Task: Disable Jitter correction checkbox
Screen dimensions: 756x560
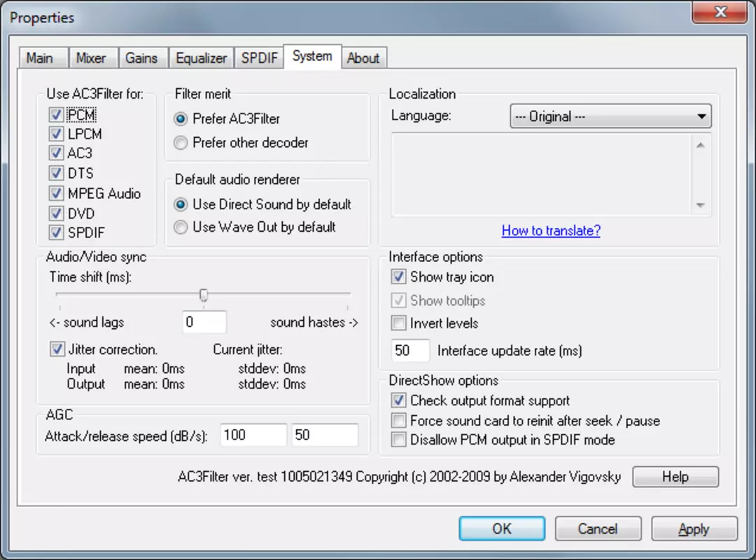Action: tap(57, 349)
